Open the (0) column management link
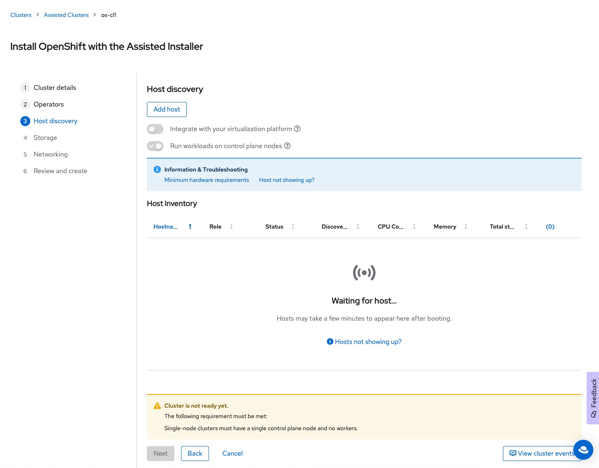Image resolution: width=599 pixels, height=468 pixels. click(x=550, y=227)
